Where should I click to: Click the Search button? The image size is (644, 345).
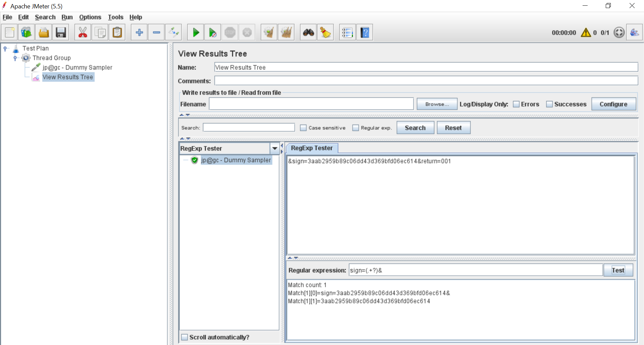click(x=415, y=128)
